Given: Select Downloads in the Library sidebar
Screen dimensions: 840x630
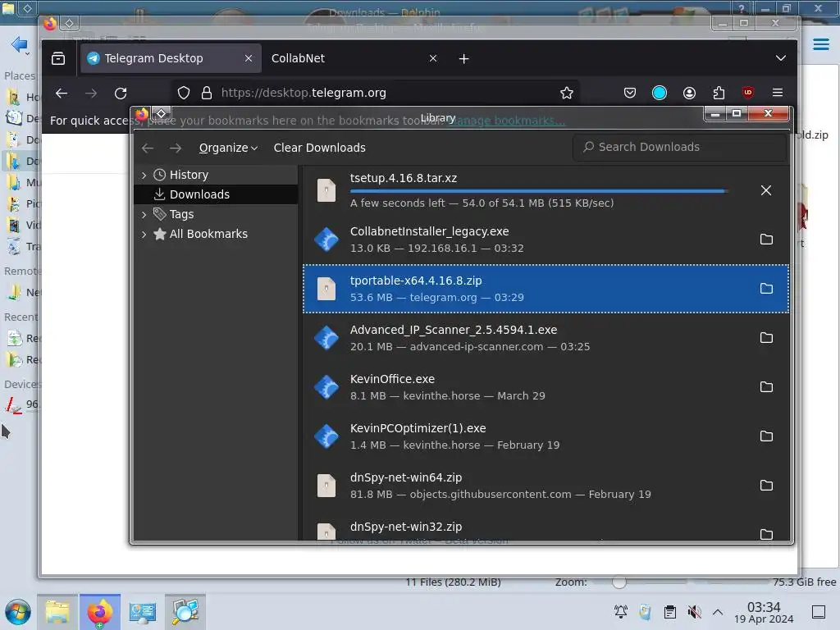Looking at the screenshot, I should pos(216,194).
